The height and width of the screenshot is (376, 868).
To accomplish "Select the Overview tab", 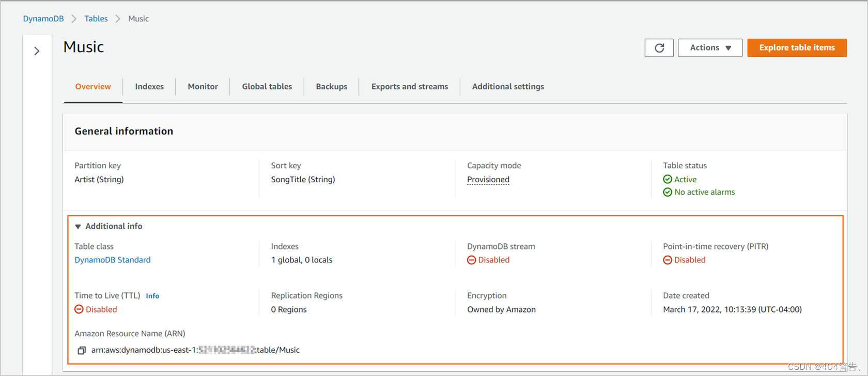I will click(93, 87).
